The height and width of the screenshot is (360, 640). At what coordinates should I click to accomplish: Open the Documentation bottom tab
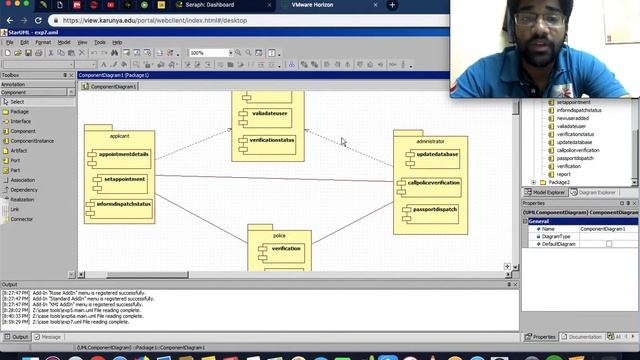(x=581, y=337)
